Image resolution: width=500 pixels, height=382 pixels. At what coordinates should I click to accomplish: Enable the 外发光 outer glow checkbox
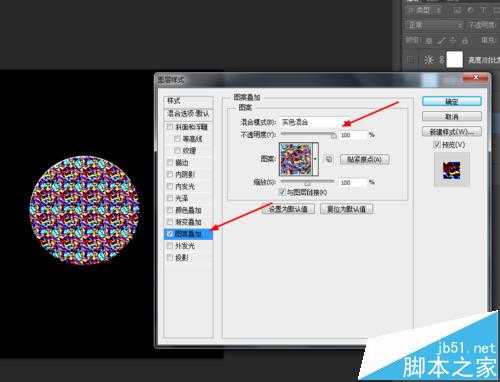[170, 246]
